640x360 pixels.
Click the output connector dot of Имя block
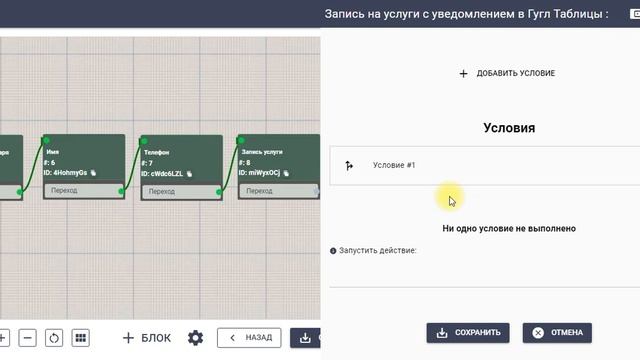point(121,191)
